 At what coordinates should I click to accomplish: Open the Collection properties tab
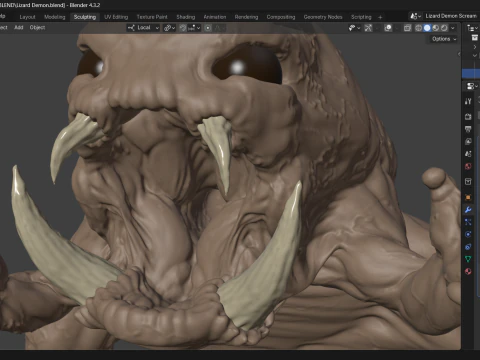point(468,182)
